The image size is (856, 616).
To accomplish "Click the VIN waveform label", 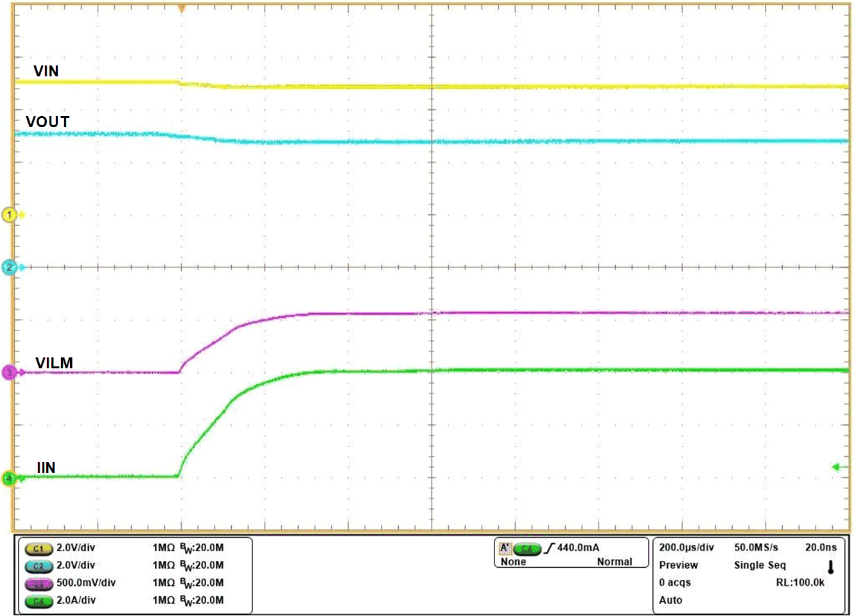I will [x=46, y=71].
